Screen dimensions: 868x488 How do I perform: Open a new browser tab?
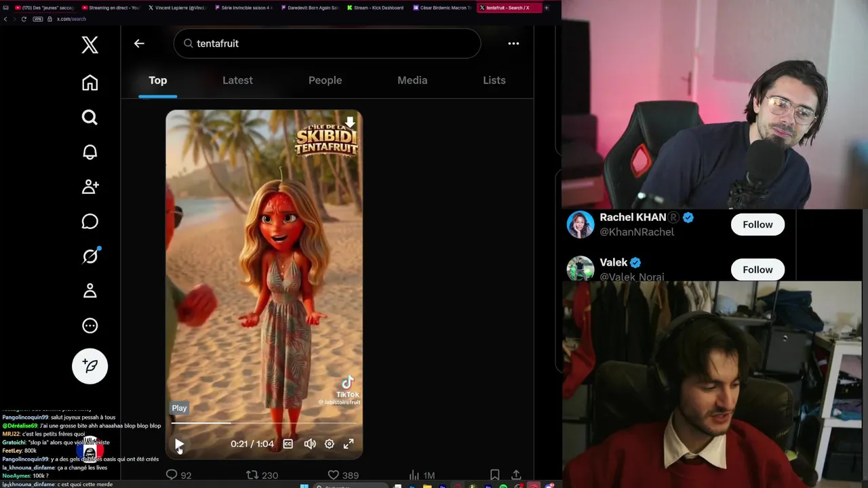[546, 7]
